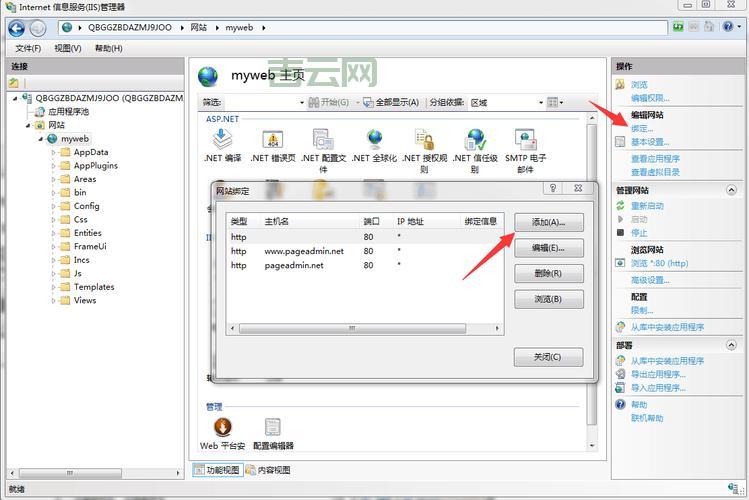This screenshot has width=749, height=500.
Task: Click the 添加(A)... button
Action: coord(548,222)
